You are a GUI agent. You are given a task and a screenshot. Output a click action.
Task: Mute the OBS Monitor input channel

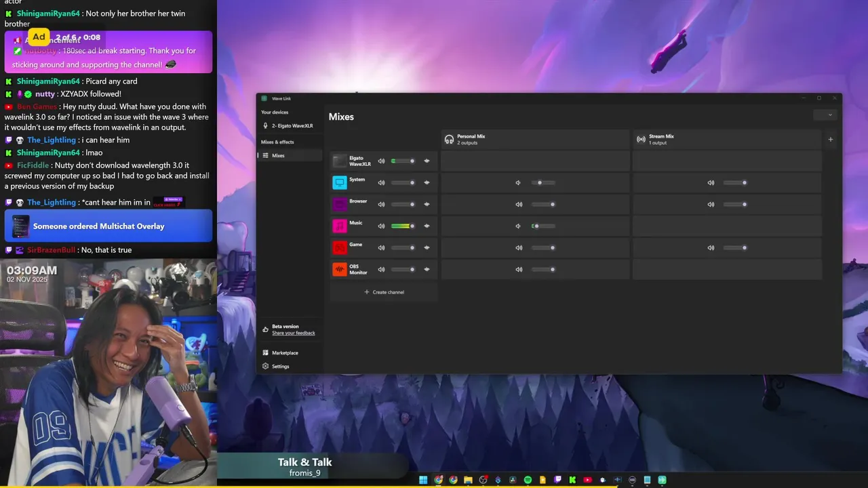tap(381, 269)
